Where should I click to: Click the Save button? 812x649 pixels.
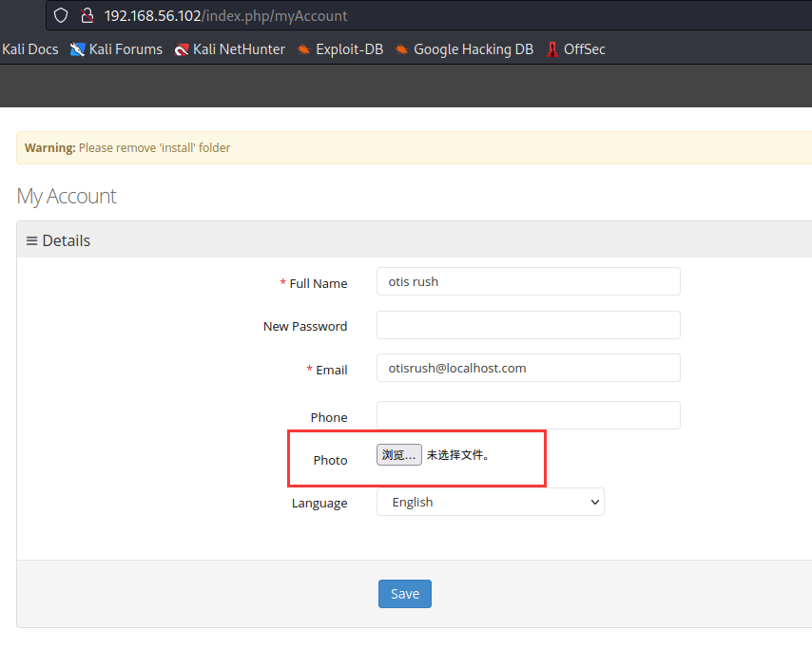[x=405, y=594]
